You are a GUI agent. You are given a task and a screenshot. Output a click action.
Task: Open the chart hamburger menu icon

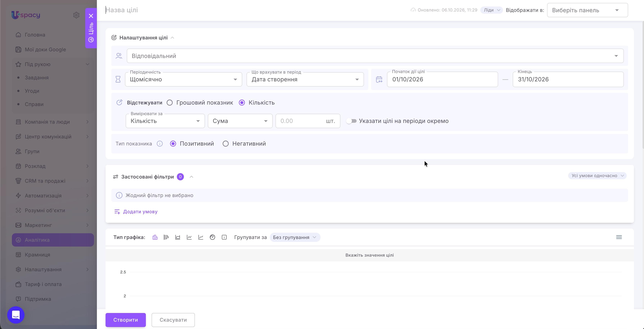tap(619, 237)
